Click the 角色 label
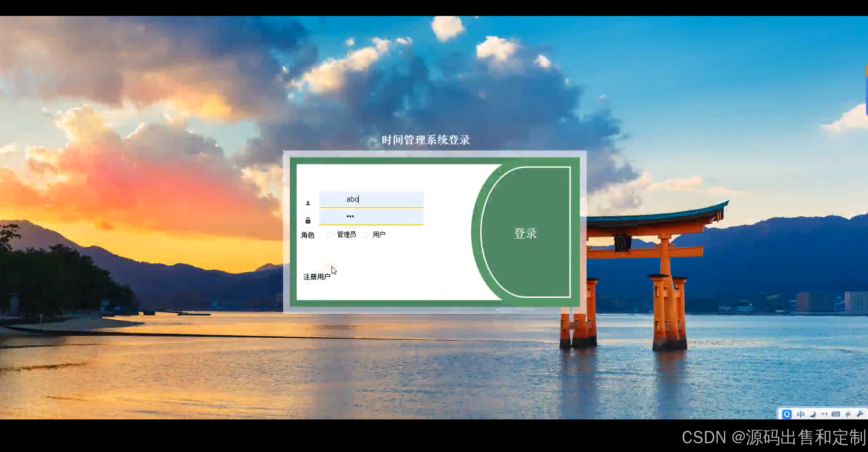 pos(308,235)
